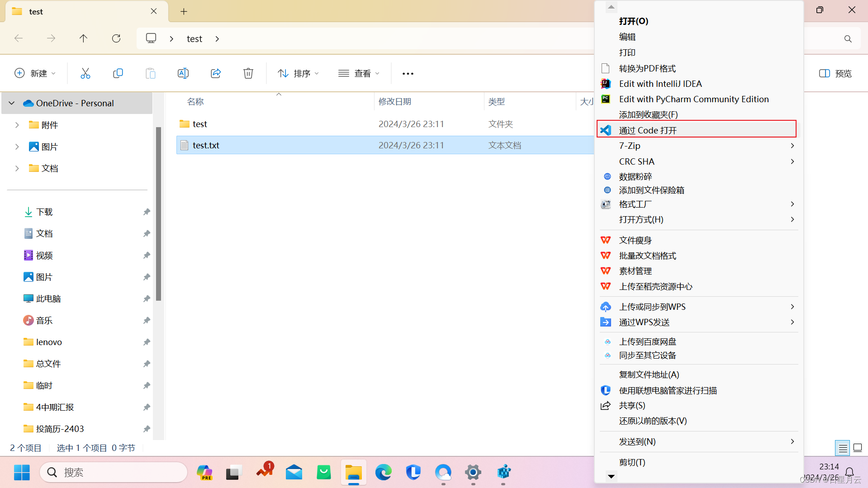Launch Settings from the taskbar

[x=473, y=472]
